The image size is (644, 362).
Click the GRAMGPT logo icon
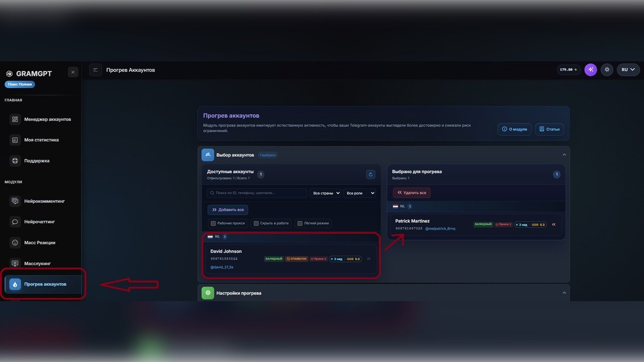point(9,73)
